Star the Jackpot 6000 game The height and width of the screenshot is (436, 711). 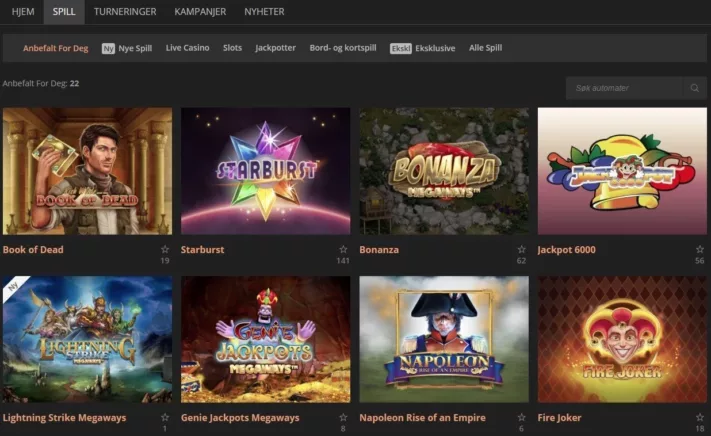click(700, 249)
